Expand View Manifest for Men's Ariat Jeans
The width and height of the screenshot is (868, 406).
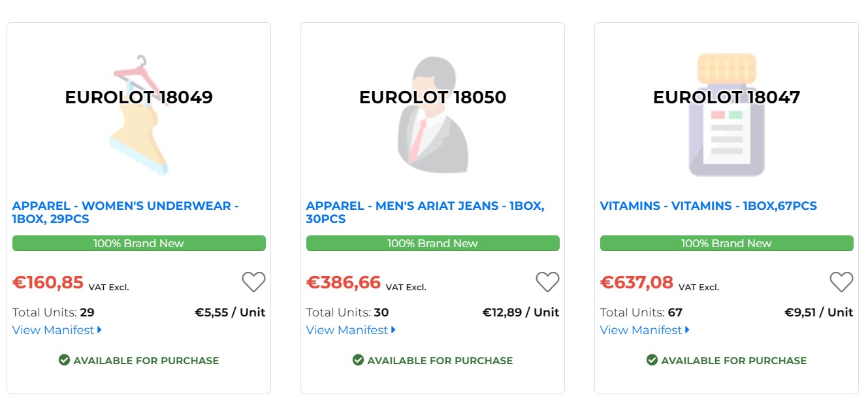click(351, 330)
